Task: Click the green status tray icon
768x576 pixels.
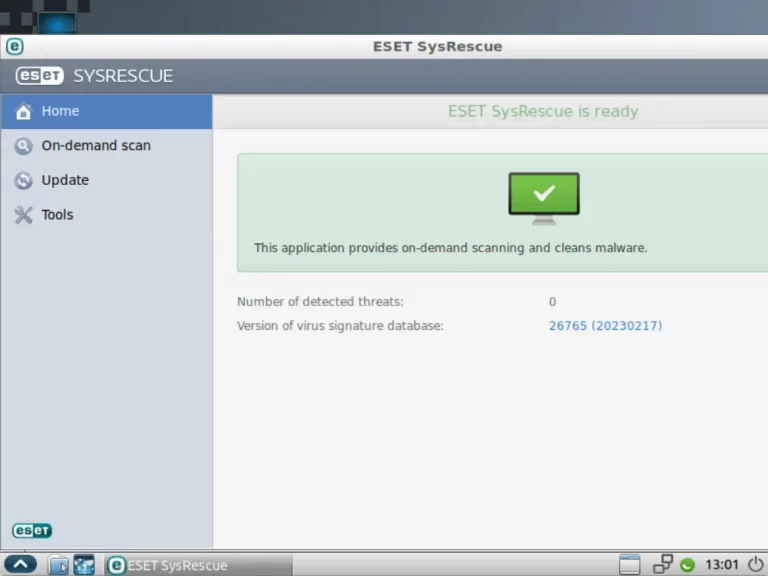Action: coord(688,566)
